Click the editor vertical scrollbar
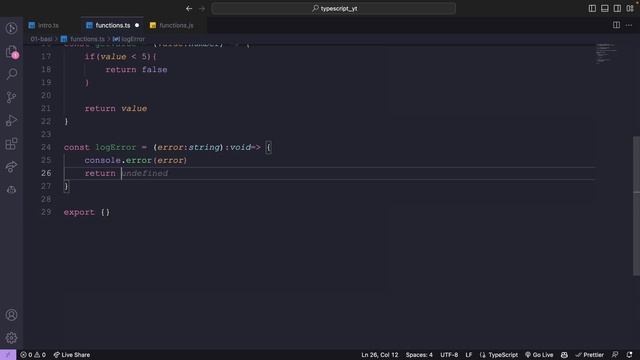 click(x=636, y=206)
